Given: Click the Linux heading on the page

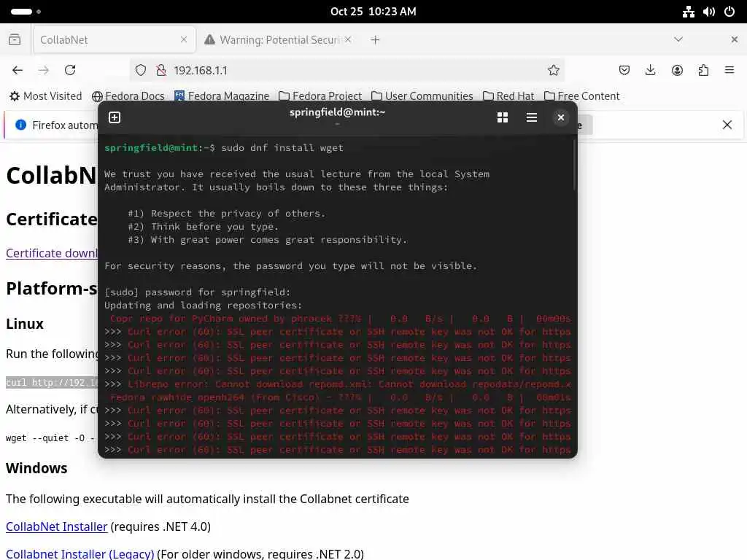Looking at the screenshot, I should pyautogui.click(x=25, y=324).
